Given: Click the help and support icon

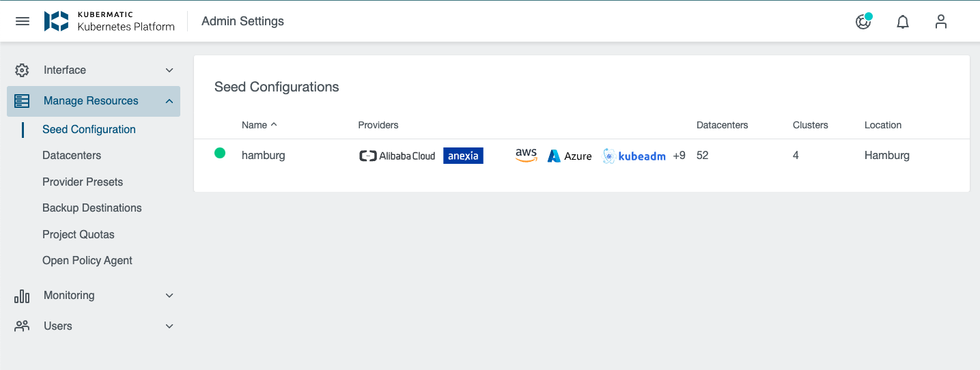Looking at the screenshot, I should point(863,22).
